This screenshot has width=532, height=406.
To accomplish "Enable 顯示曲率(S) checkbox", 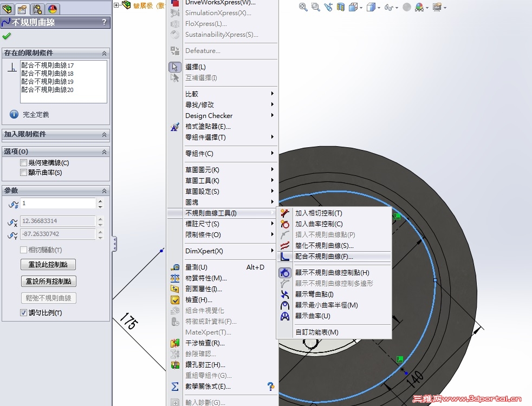I will (23, 173).
